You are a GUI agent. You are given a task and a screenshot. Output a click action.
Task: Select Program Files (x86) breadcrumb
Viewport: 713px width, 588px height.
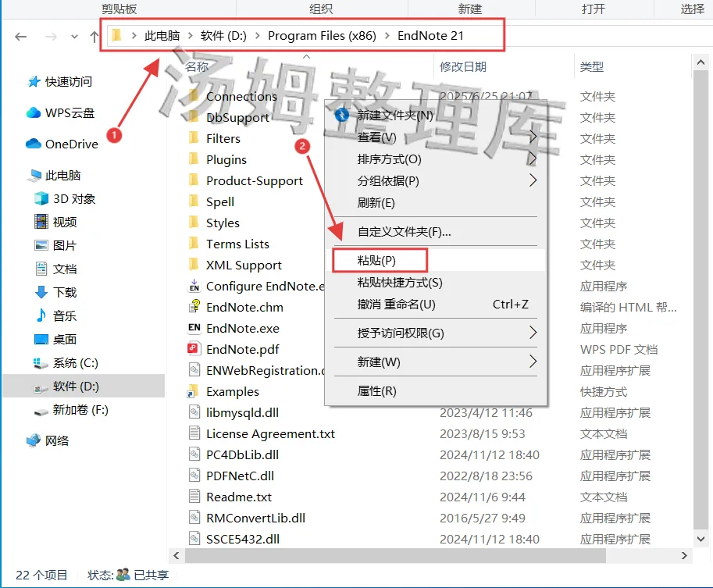[322, 35]
